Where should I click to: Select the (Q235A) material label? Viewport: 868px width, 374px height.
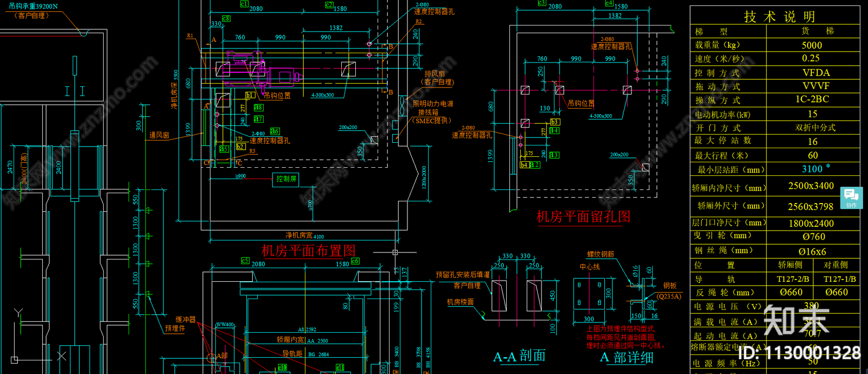coord(669,296)
